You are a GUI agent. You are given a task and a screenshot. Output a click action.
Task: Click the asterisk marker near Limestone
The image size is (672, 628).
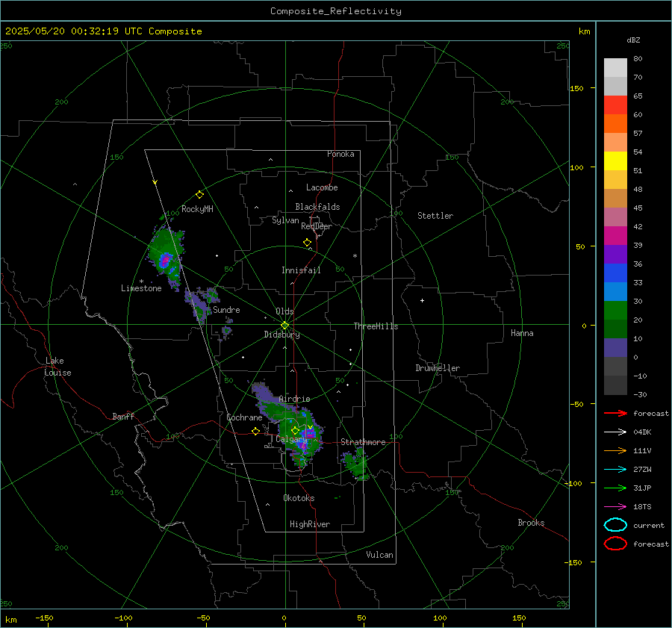click(141, 282)
